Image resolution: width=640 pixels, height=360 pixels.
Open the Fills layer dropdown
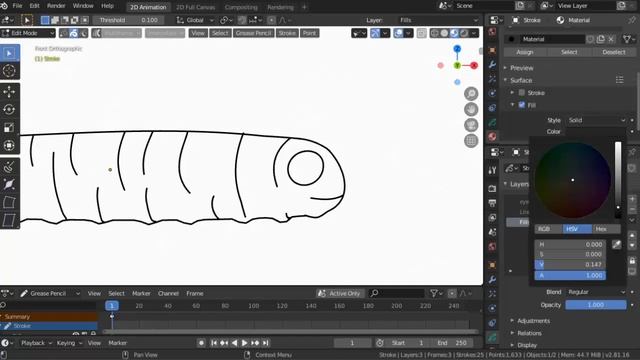pos(438,20)
